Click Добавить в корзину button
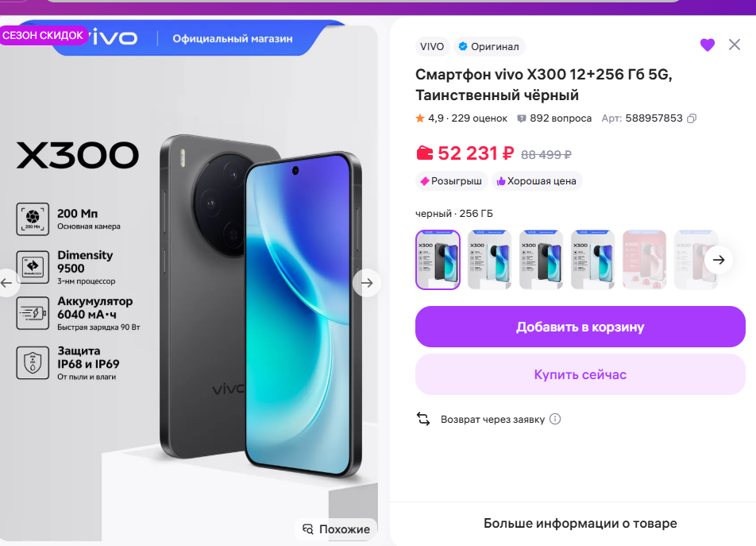 [580, 327]
